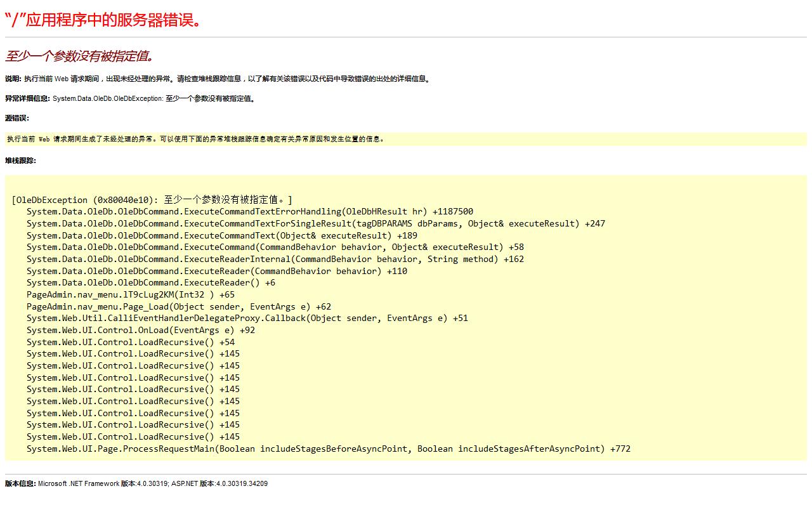Click the '版本信息' .NET Framework version line
The image size is (812, 505).
tap(136, 483)
